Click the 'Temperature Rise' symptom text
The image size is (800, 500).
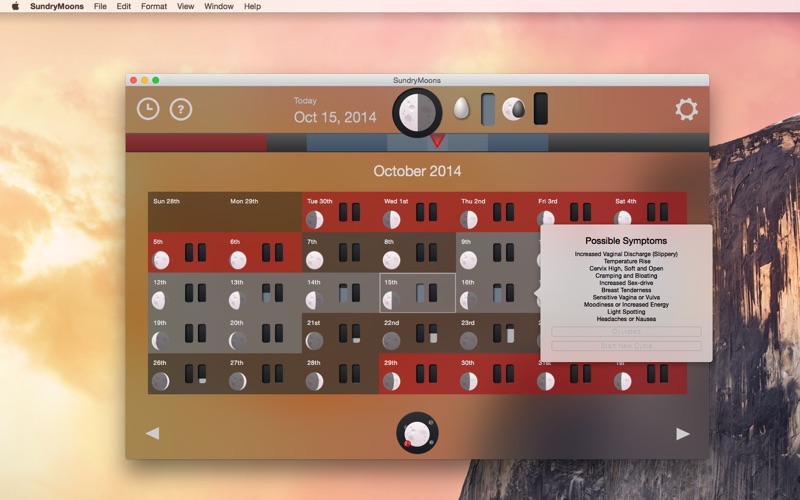tap(627, 261)
